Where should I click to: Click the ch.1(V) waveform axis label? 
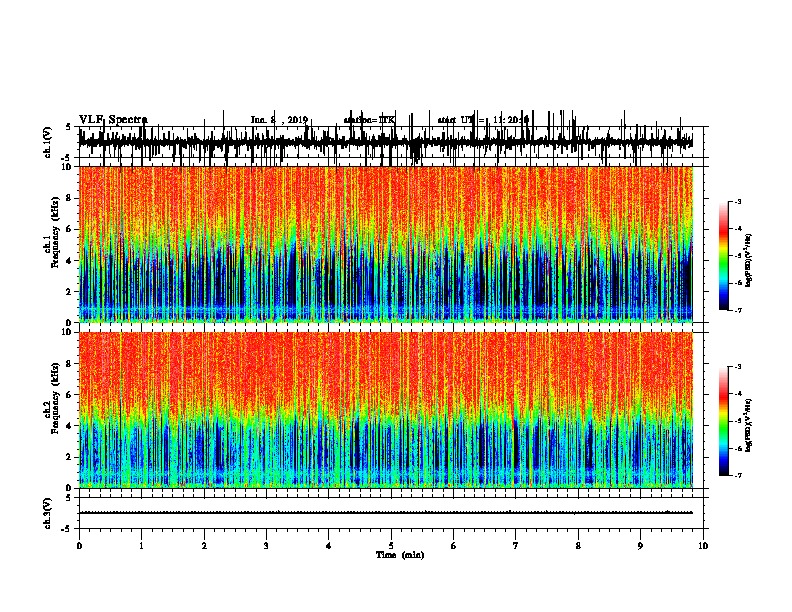48,142
